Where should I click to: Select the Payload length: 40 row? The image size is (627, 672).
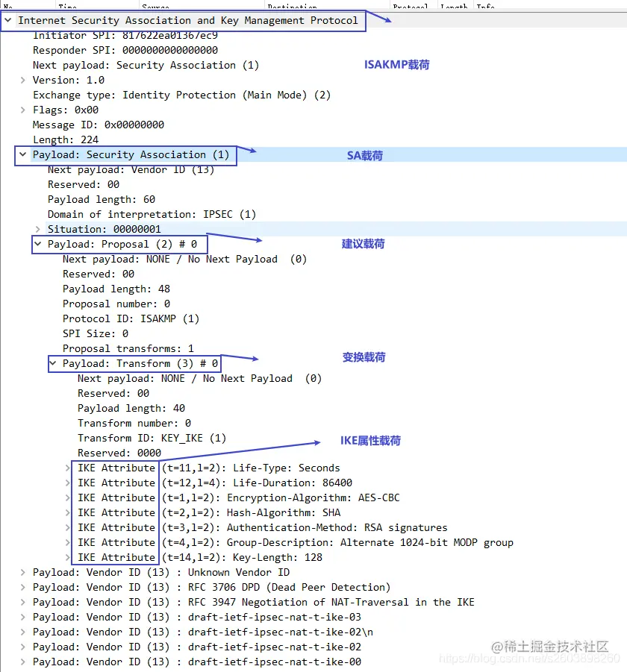pyautogui.click(x=131, y=408)
